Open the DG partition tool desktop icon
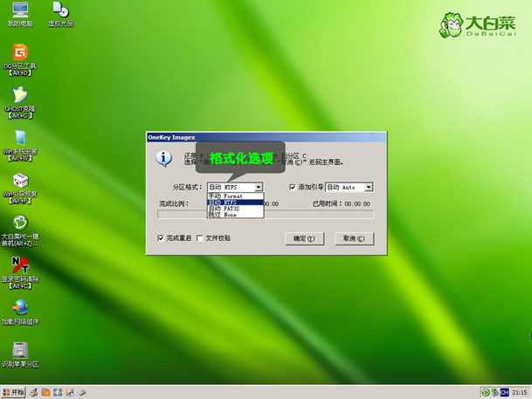The height and width of the screenshot is (399, 532). pyautogui.click(x=19, y=53)
